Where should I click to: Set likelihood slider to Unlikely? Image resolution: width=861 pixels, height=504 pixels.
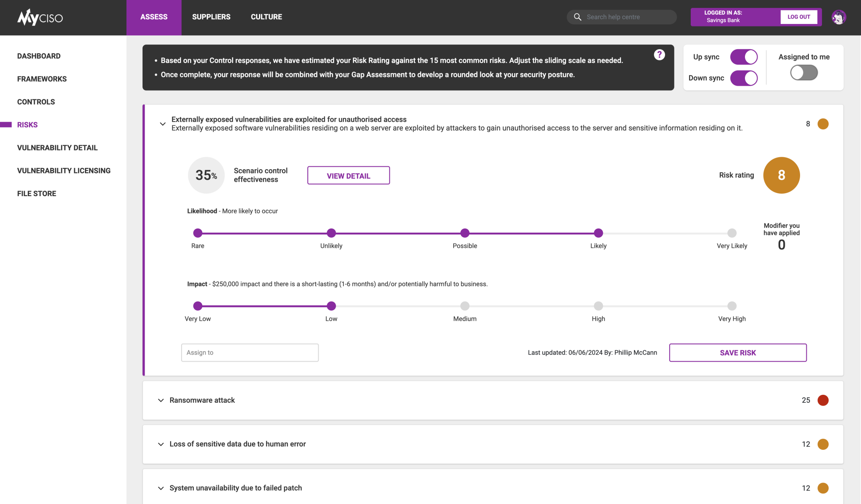coord(331,233)
